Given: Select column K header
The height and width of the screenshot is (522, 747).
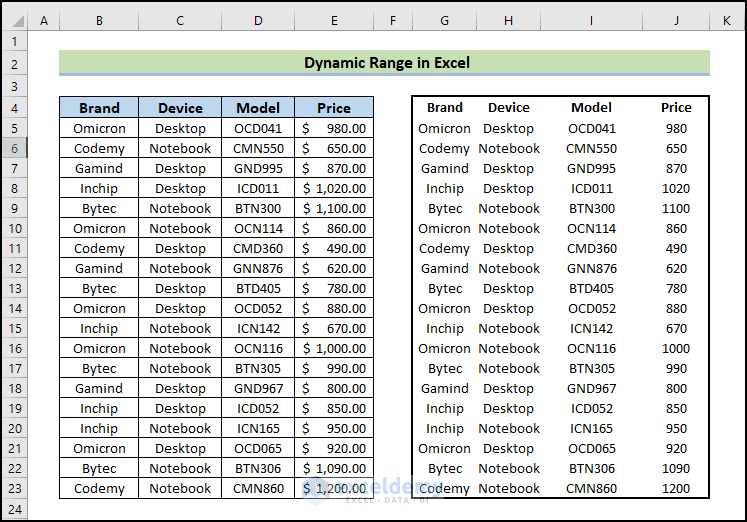Looking at the screenshot, I should [x=727, y=20].
